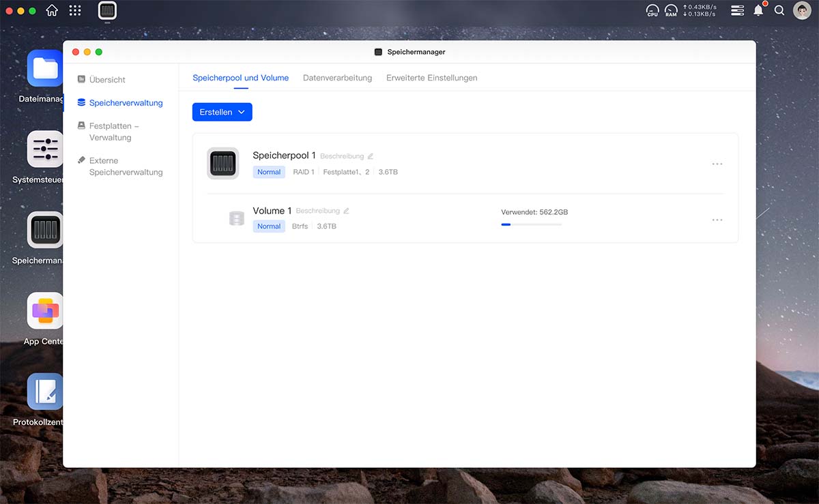Click the Speicherpool 1 drive thumbnail
The image size is (819, 504).
tap(222, 164)
